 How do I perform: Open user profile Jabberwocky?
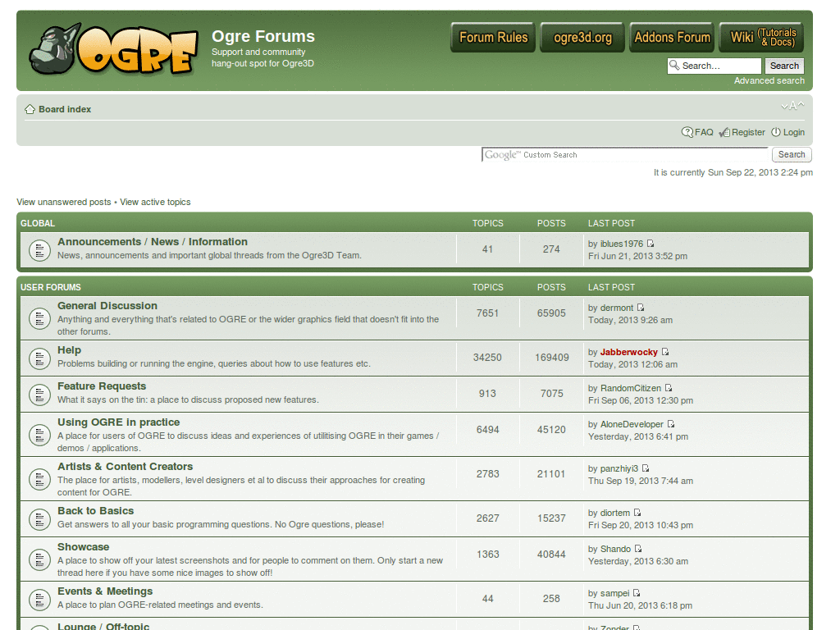(629, 352)
